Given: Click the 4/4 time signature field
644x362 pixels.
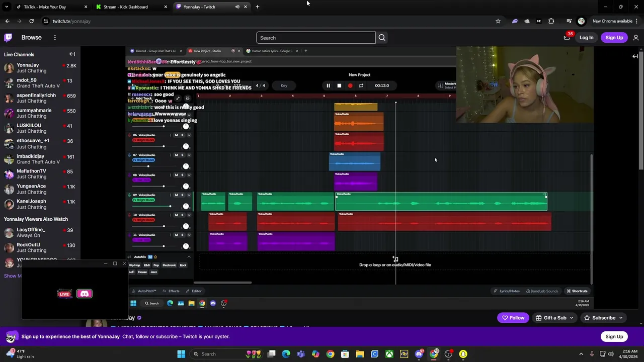Looking at the screenshot, I should point(260,85).
